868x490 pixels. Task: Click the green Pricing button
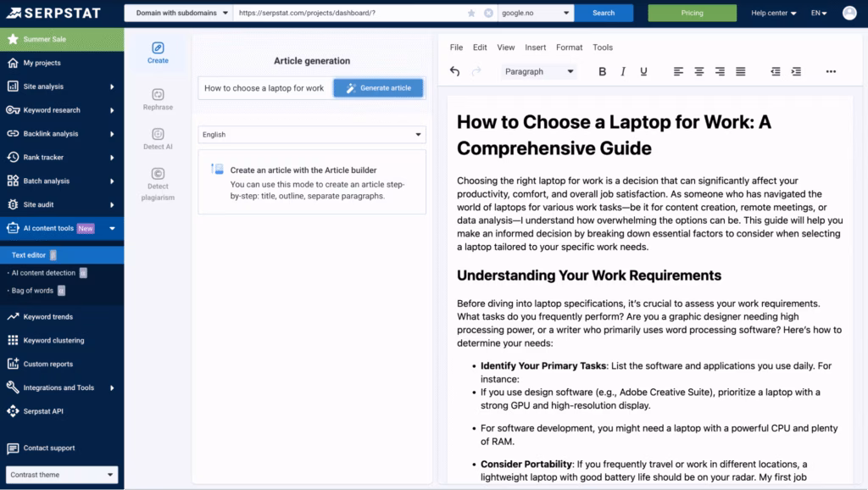[692, 14]
